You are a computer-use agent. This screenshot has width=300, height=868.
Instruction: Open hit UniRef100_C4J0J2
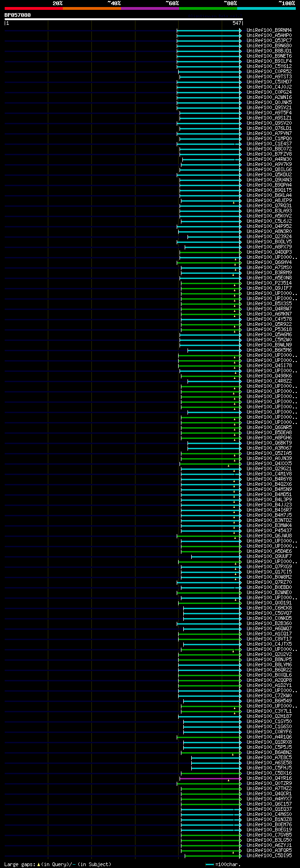269,87
